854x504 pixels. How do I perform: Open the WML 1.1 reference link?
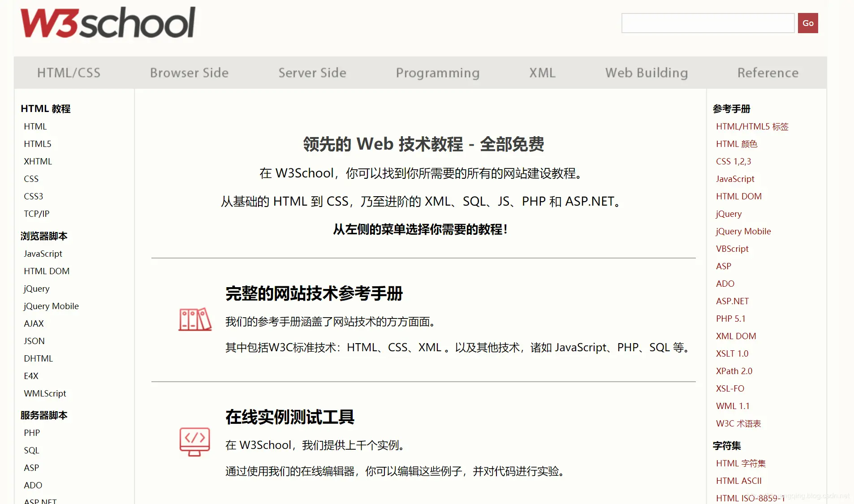[733, 406]
